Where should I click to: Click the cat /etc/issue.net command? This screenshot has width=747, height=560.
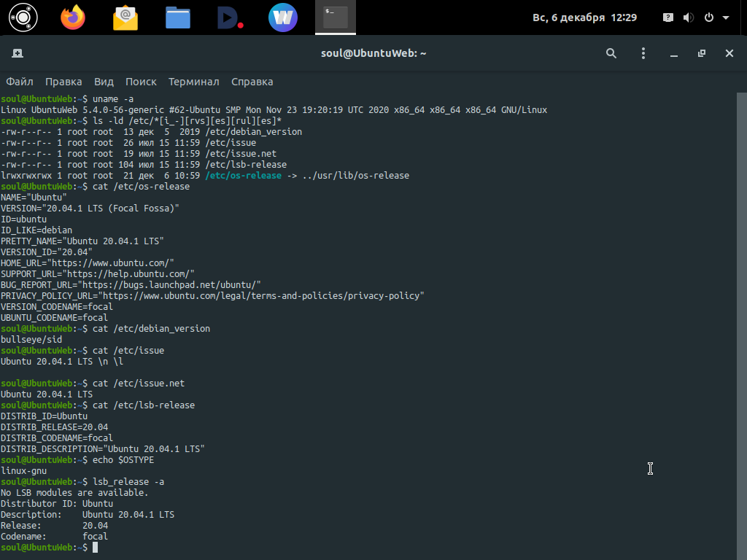coord(139,384)
